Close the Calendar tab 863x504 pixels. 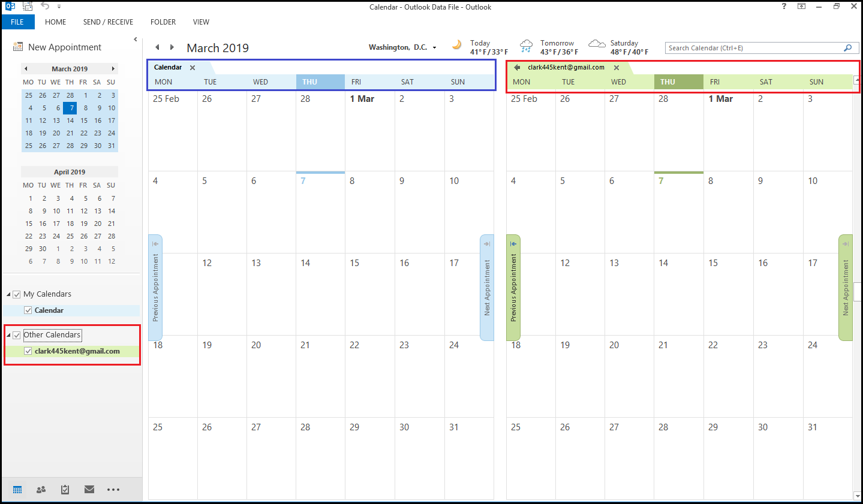tap(193, 68)
